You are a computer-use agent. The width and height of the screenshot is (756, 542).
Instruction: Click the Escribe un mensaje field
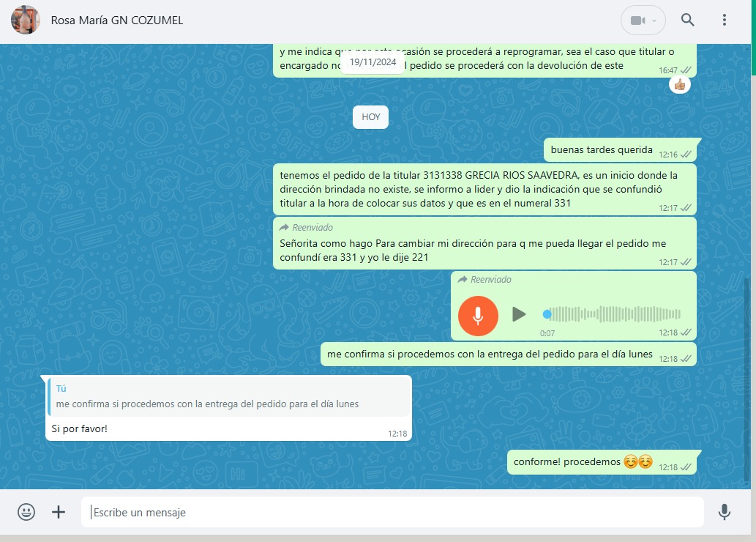point(392,512)
